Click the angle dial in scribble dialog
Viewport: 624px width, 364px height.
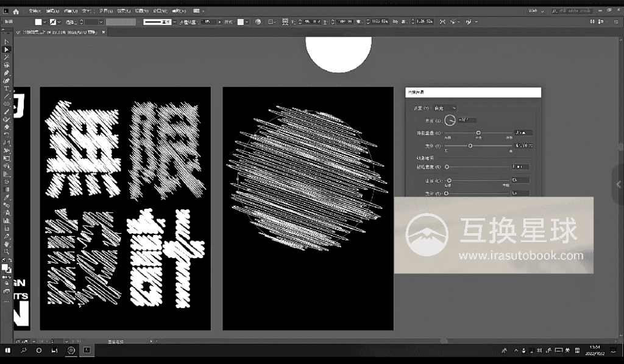tap(450, 120)
